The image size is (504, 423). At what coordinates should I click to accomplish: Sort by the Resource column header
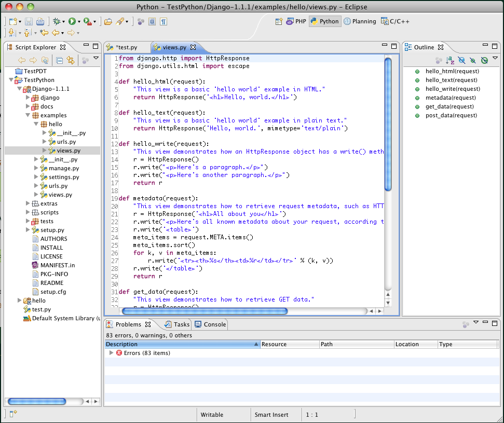[290, 344]
